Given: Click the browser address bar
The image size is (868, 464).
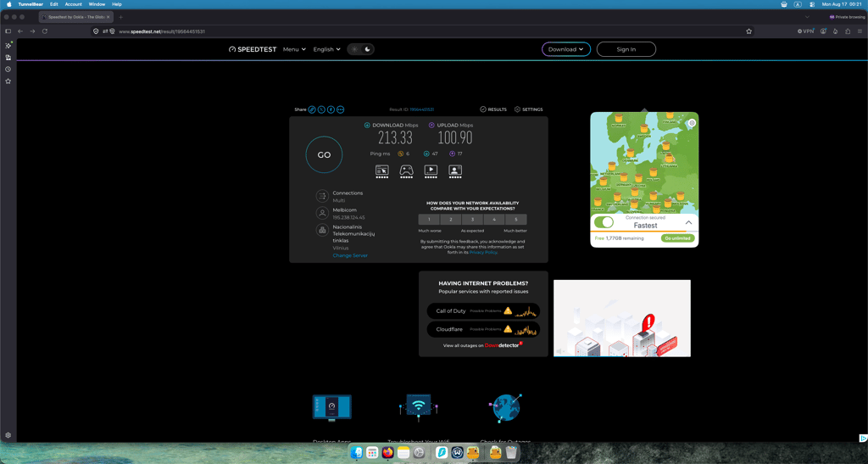Looking at the screenshot, I should click(x=420, y=31).
